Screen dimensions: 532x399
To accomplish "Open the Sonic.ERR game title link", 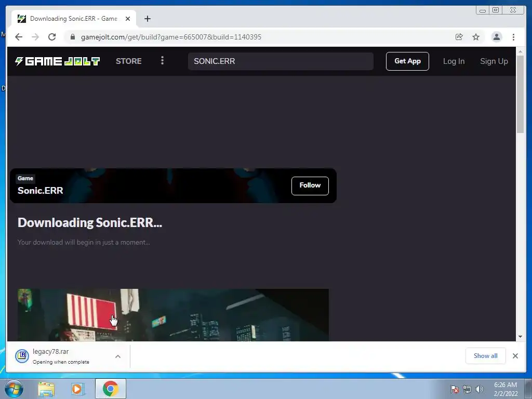I will pos(41,190).
